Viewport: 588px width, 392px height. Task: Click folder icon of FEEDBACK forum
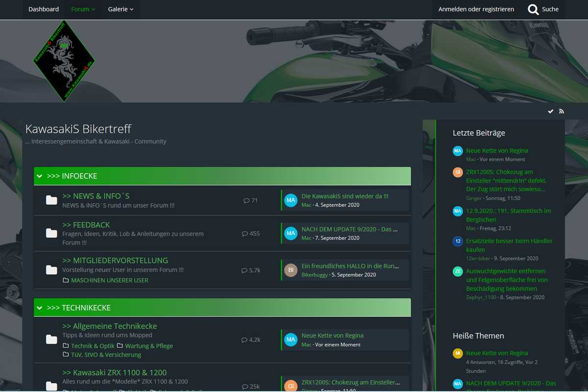click(51, 233)
